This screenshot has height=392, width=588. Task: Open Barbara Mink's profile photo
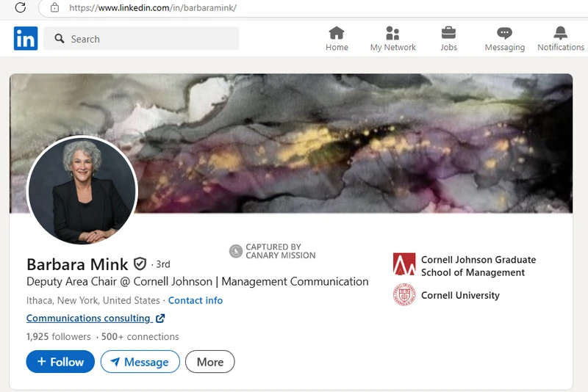click(82, 190)
